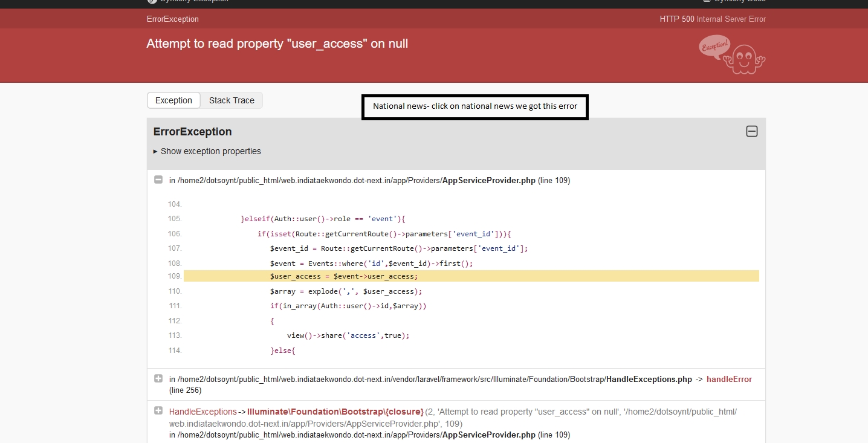This screenshot has height=443, width=868.
Task: Collapse the ErrorException block with minus icon
Action: point(751,131)
